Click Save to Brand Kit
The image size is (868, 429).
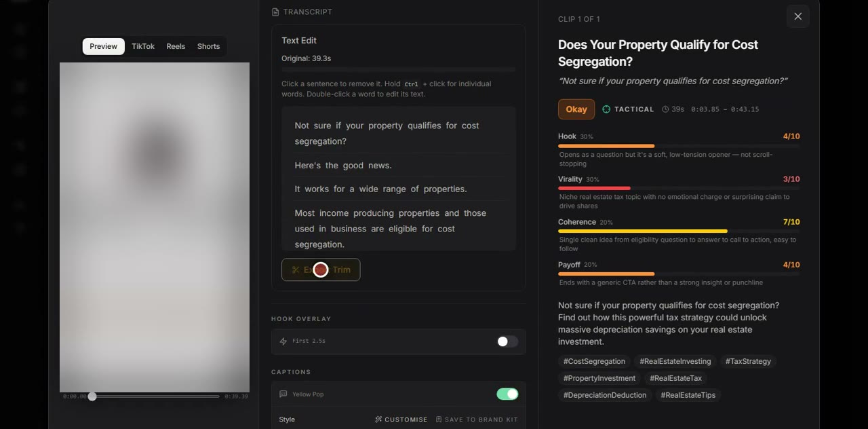477,419
